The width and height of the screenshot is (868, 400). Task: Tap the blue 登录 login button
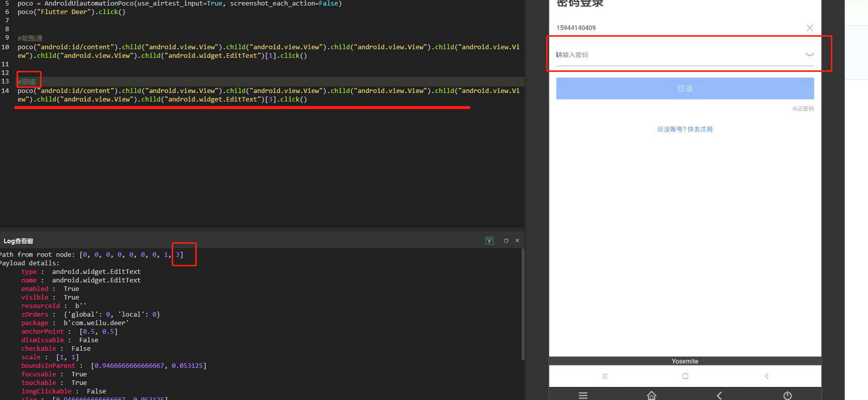(x=685, y=88)
